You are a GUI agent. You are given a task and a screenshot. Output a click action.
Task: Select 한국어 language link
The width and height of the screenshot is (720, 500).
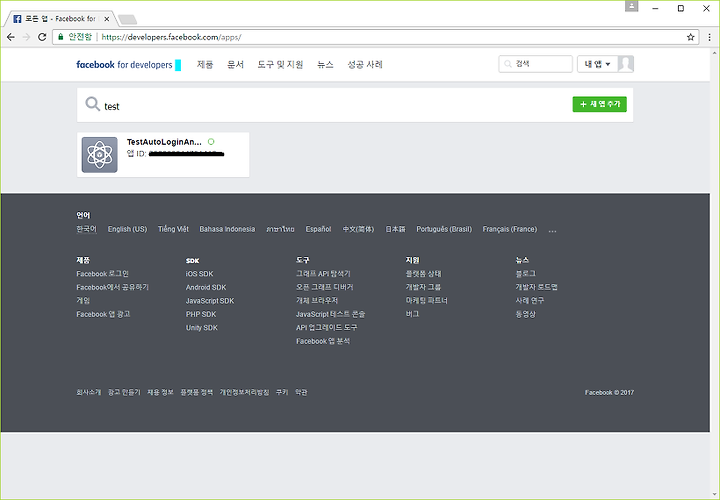pos(86,229)
